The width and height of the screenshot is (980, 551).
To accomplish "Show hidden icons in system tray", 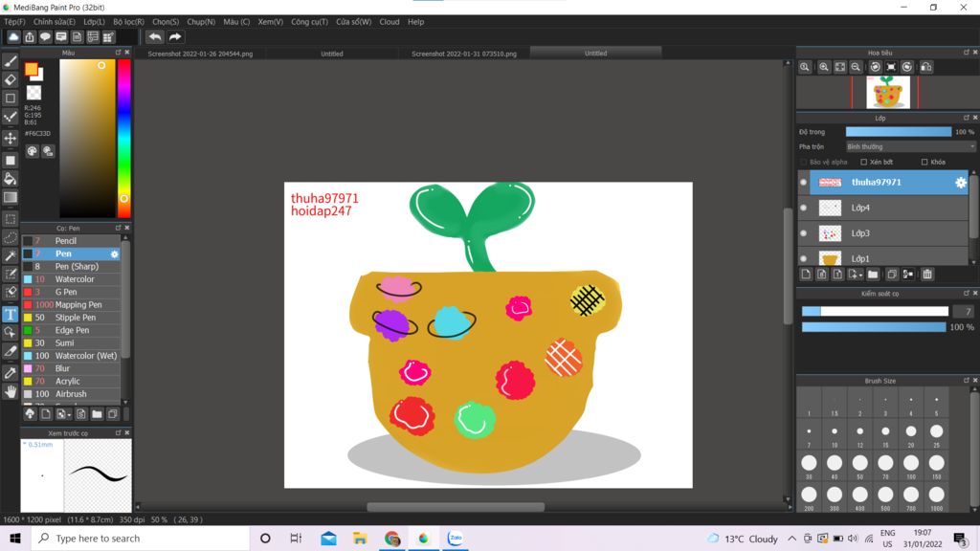I will [x=791, y=539].
